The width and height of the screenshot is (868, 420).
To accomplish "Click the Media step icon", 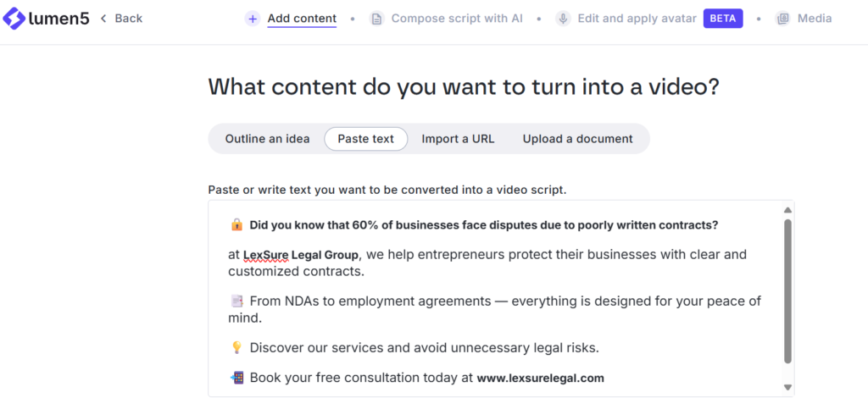I will pyautogui.click(x=783, y=19).
